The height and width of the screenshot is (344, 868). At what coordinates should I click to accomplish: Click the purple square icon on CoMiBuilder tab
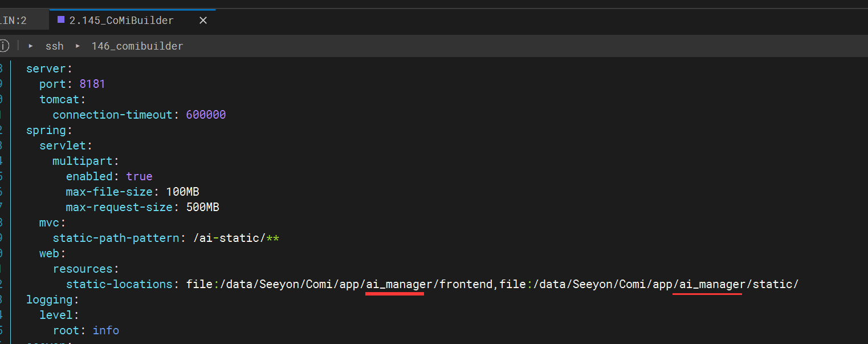61,20
